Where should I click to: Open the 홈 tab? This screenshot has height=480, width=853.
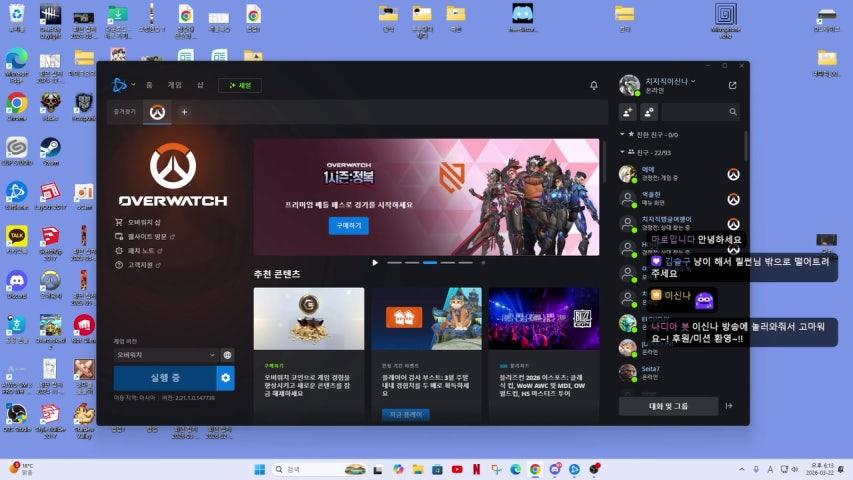tap(149, 85)
